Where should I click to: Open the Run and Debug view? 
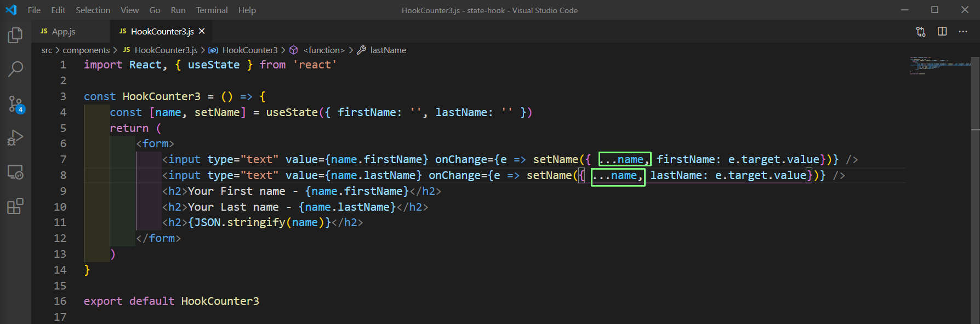coord(15,138)
